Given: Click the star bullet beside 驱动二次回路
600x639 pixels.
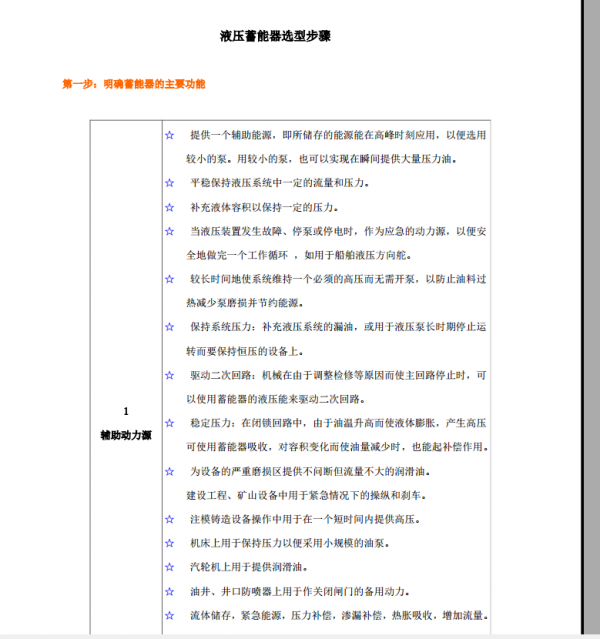Looking at the screenshot, I should tap(169, 375).
